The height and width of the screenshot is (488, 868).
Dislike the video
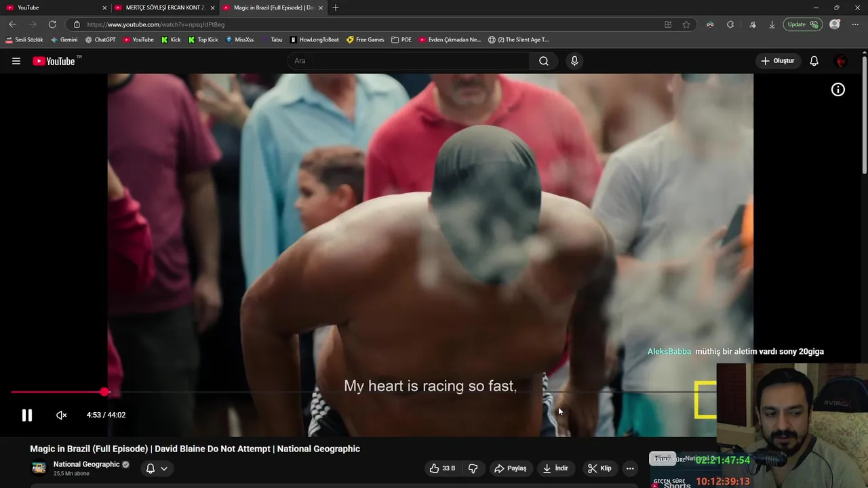[473, 468]
